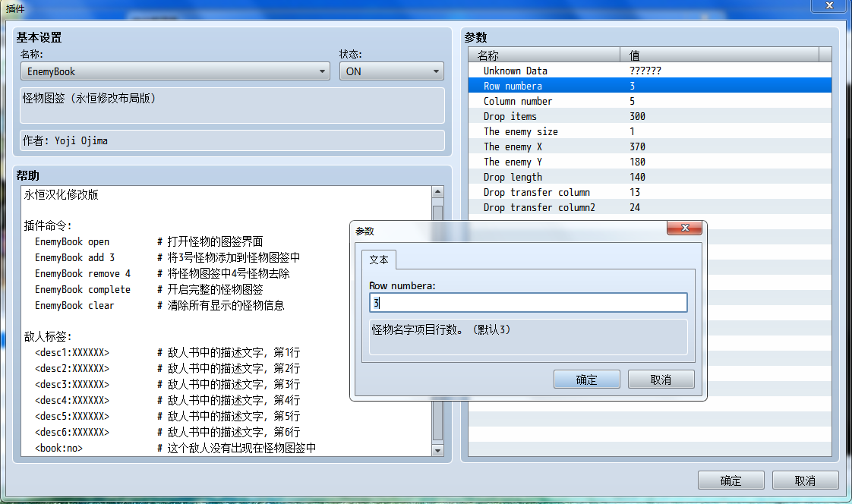Click the EnemyBook open command line
Screen dimensions: 852x504
pyautogui.click(x=148, y=241)
